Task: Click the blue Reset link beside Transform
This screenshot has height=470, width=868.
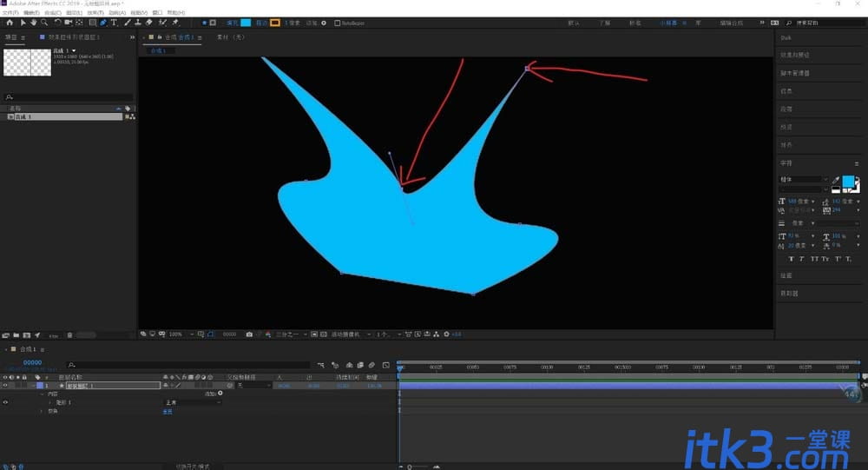Action: pos(168,412)
